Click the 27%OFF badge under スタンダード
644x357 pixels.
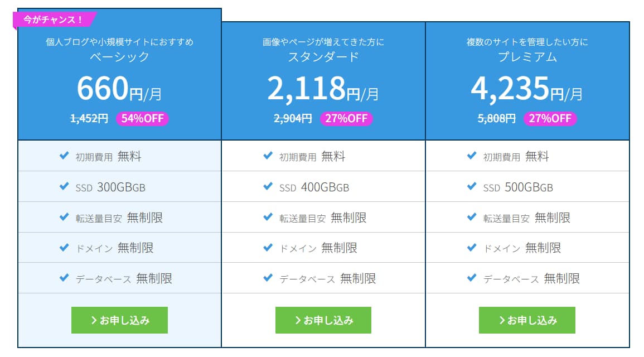346,119
